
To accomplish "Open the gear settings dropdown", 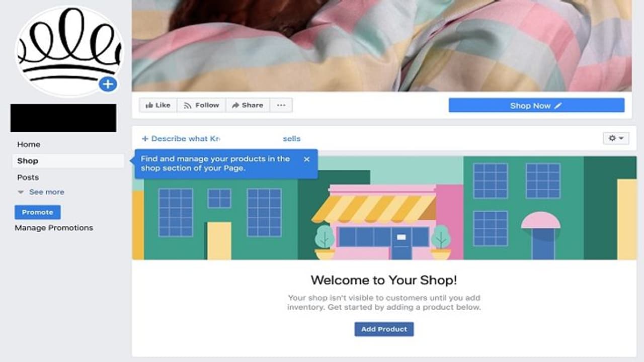I will point(616,138).
